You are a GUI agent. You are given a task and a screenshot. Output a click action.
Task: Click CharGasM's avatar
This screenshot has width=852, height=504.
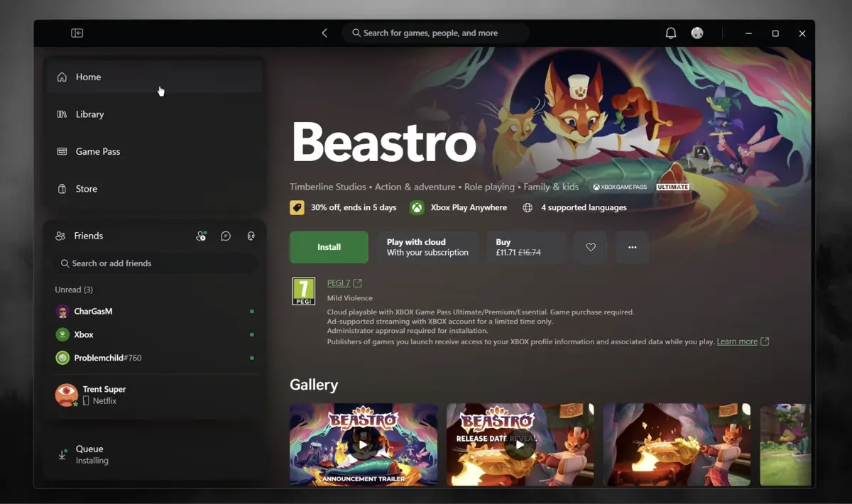[62, 312]
